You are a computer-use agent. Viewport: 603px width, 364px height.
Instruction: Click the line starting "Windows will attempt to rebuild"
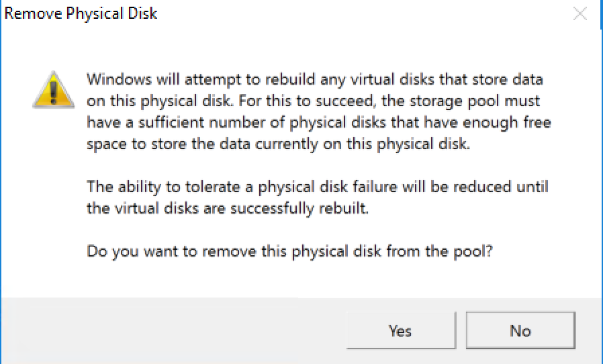coord(314,80)
